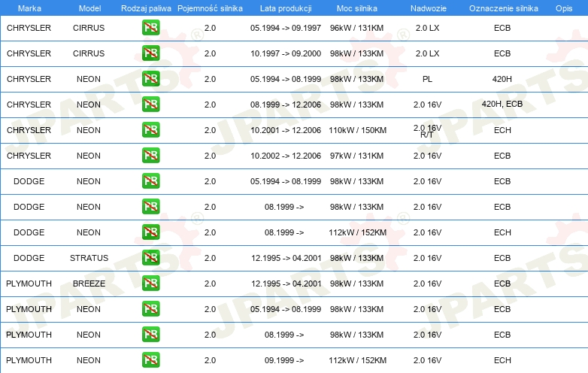Click fuel icon in Chrysler Neon 110kW row
Screen dimensions: 588x373
(x=150, y=129)
